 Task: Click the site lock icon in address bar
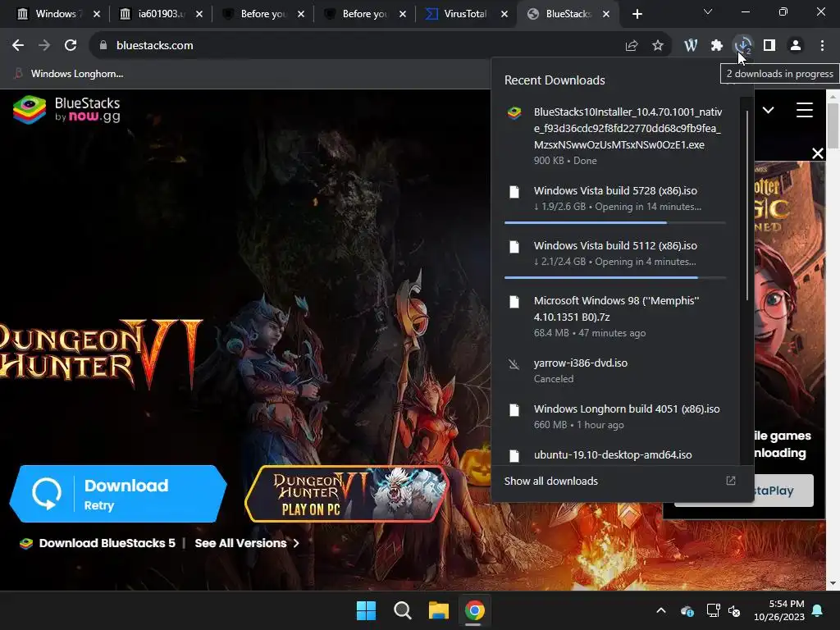tap(103, 46)
